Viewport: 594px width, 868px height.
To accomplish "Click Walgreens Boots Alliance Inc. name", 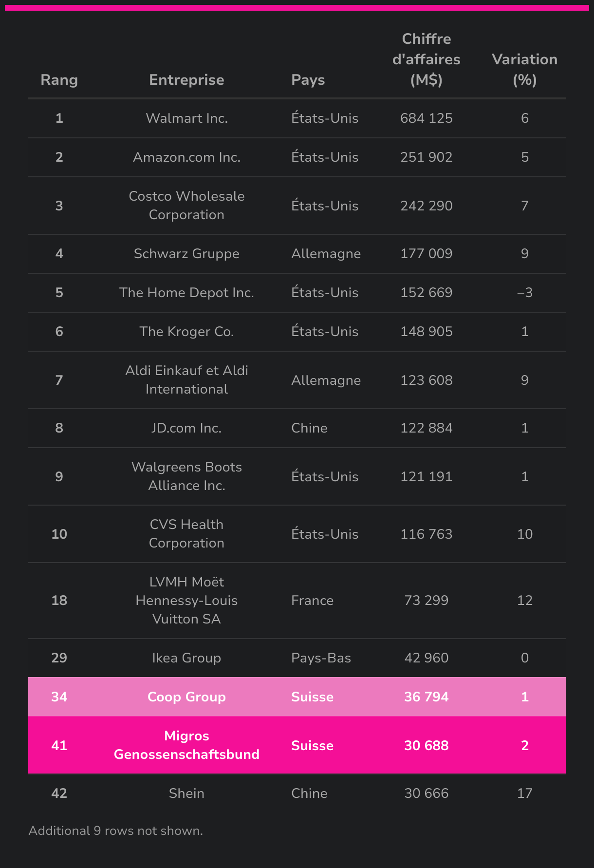I will pyautogui.click(x=186, y=476).
